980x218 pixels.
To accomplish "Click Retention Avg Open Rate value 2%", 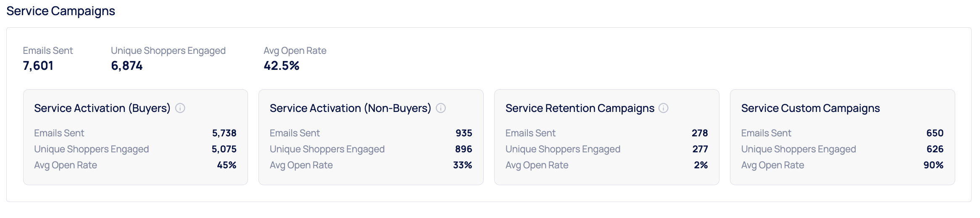I will 701,165.
